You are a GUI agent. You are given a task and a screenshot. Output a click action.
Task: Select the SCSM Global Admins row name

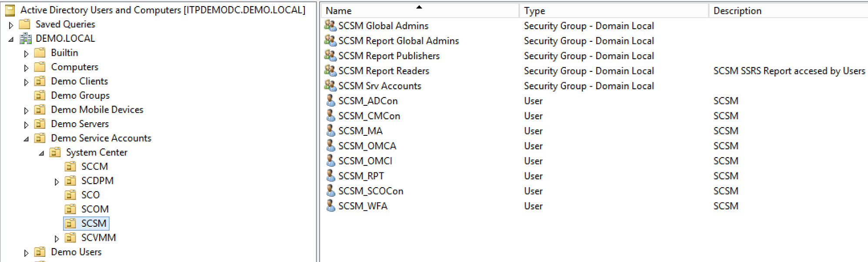tap(383, 26)
